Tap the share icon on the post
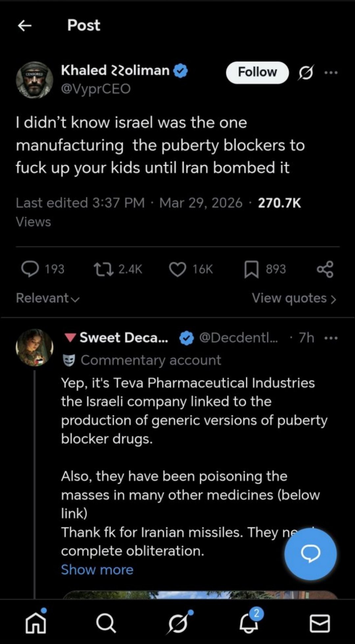The width and height of the screenshot is (355, 644). click(325, 269)
